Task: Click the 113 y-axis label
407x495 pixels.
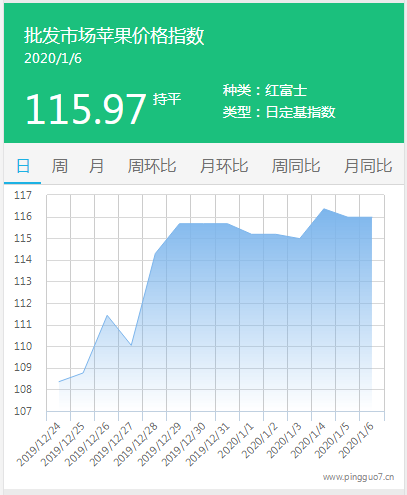Action: click(x=23, y=281)
